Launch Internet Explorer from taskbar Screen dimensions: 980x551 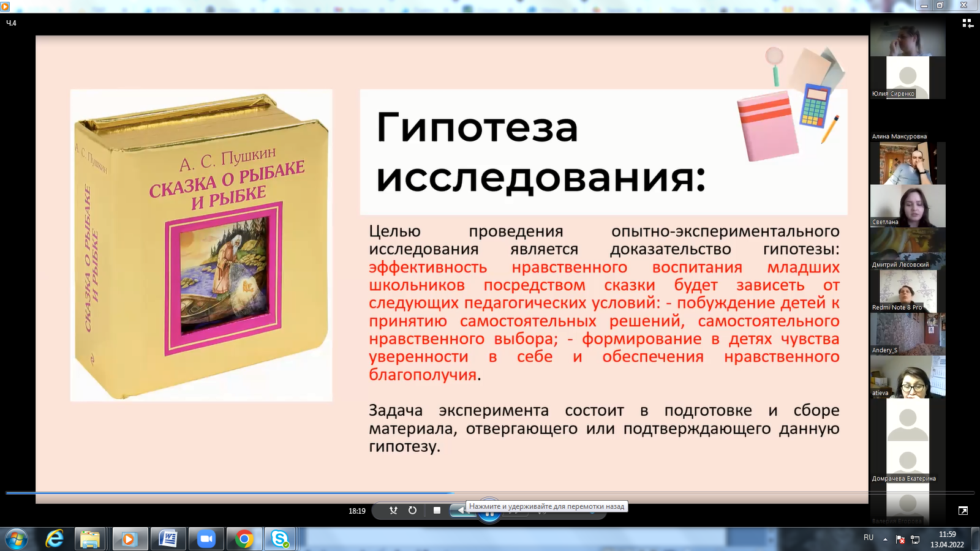pos(55,539)
